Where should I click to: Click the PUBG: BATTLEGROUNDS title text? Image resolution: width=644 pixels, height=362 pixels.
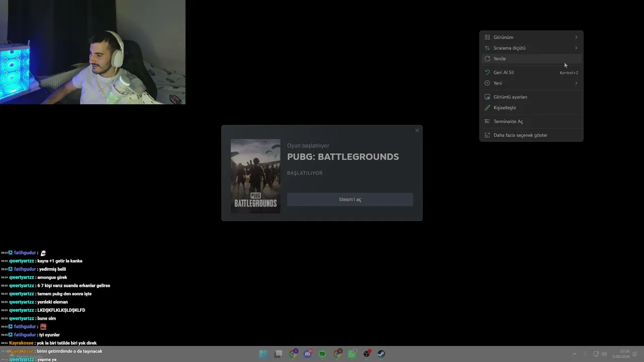pyautogui.click(x=343, y=157)
